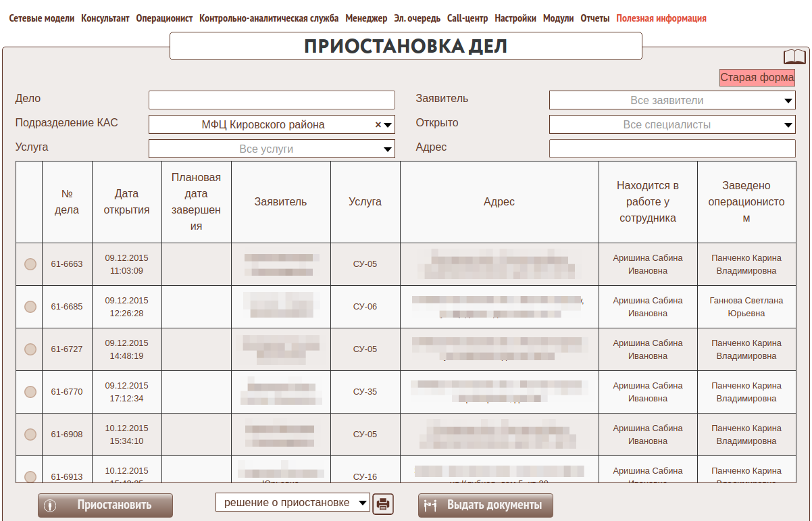Pick the radio button for case 61-6908
812x521 pixels.
pyautogui.click(x=30, y=435)
